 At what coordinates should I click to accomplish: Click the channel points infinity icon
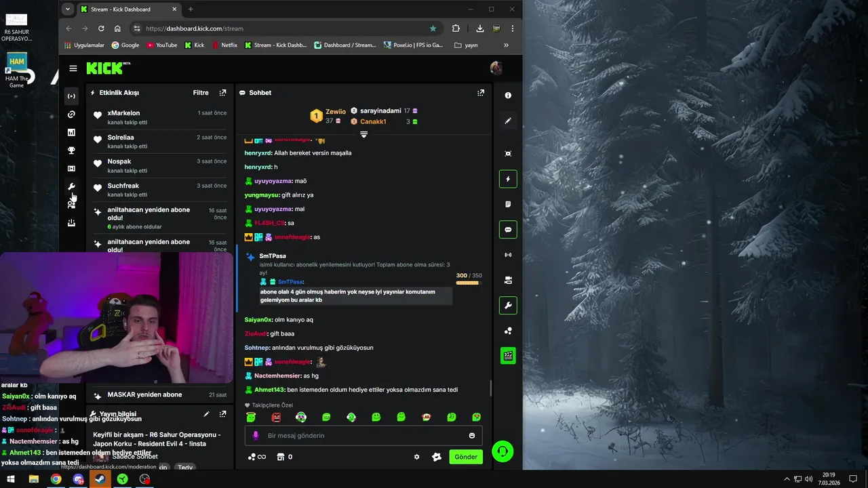click(256, 457)
